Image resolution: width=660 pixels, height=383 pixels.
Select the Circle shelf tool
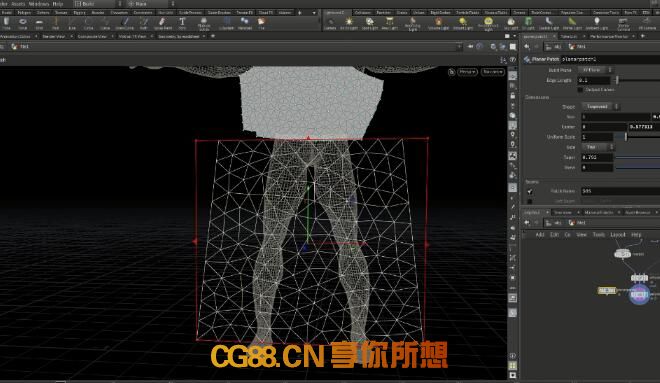[x=88, y=23]
